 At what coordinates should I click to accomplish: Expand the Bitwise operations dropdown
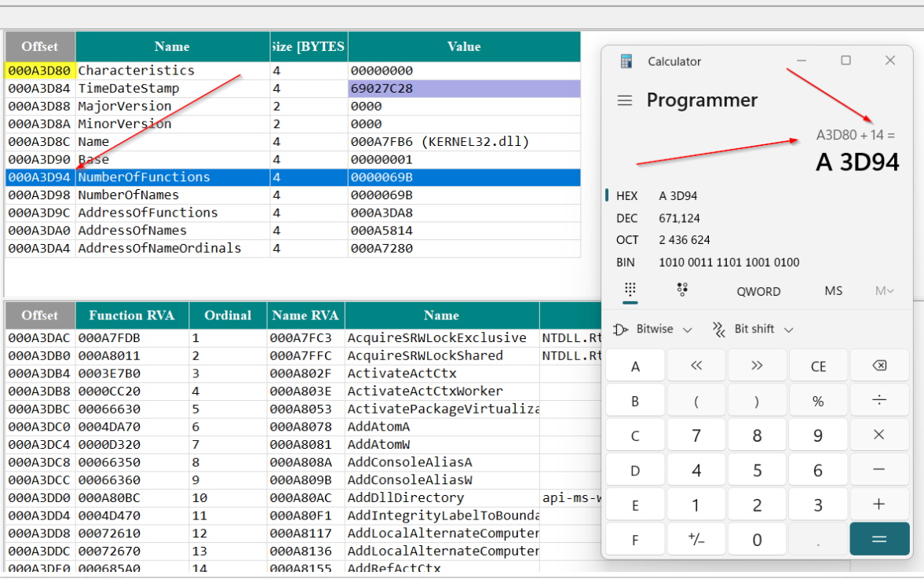click(x=654, y=330)
